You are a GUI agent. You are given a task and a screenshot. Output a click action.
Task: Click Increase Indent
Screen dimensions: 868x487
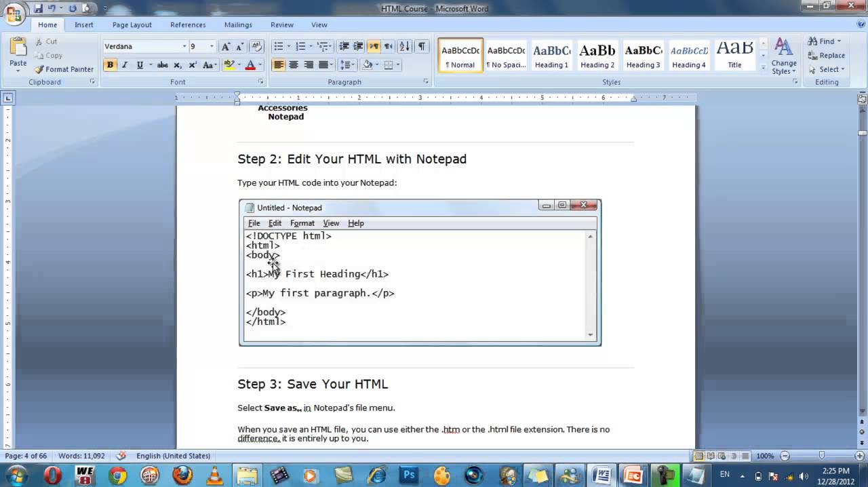click(x=359, y=47)
